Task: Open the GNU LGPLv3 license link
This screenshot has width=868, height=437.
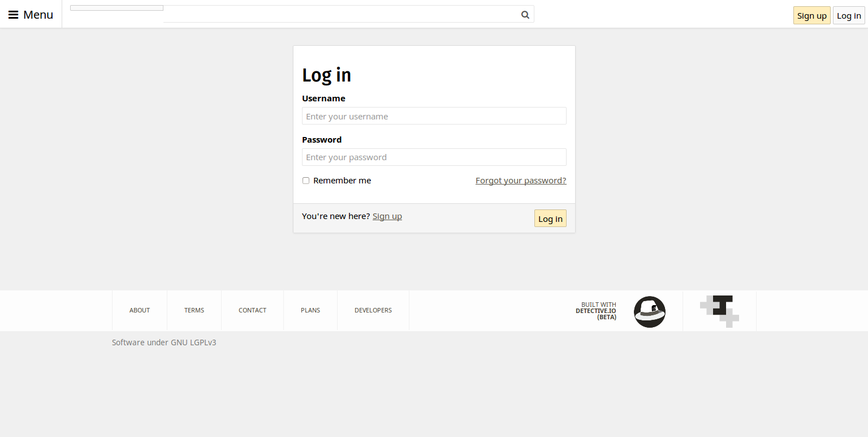Action: pos(193,342)
